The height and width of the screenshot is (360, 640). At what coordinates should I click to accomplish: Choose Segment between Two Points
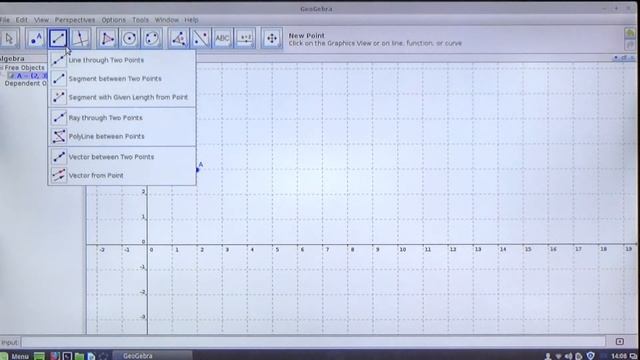click(122, 78)
